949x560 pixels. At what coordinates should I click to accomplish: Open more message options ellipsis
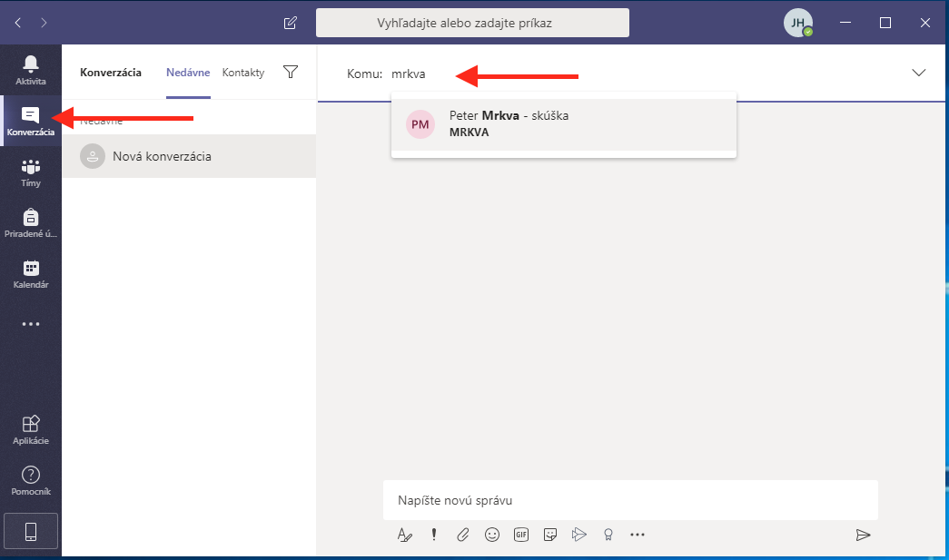(x=638, y=535)
